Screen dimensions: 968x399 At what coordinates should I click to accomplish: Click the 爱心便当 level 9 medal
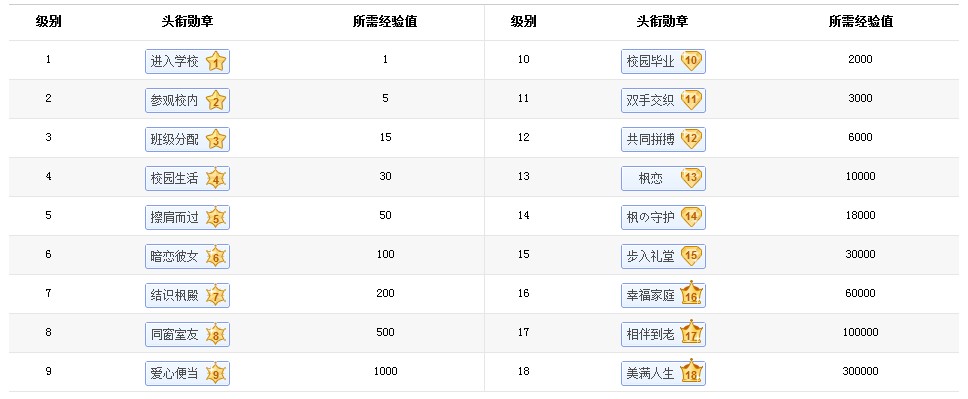pos(188,374)
